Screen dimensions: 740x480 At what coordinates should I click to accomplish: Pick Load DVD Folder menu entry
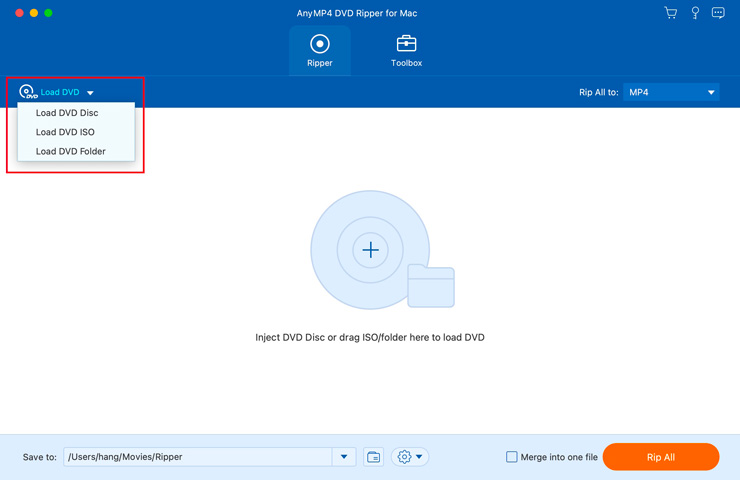pyautogui.click(x=70, y=151)
